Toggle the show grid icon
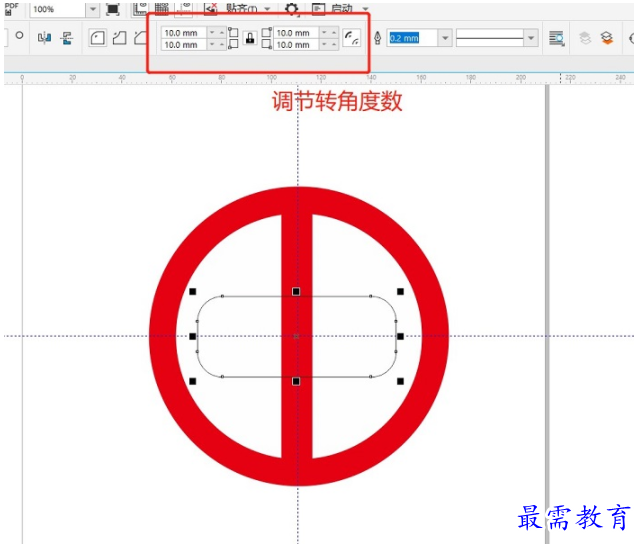This screenshot has width=639, height=549. coord(162,9)
